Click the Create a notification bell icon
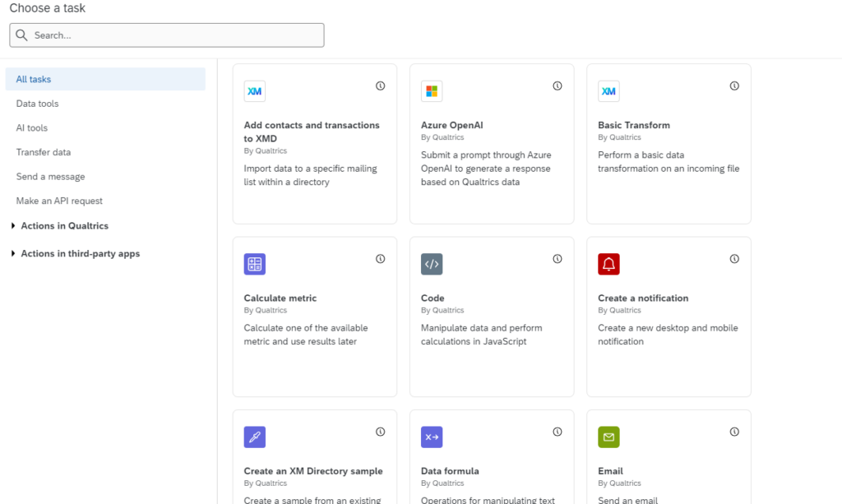The image size is (842, 504). [x=608, y=264]
